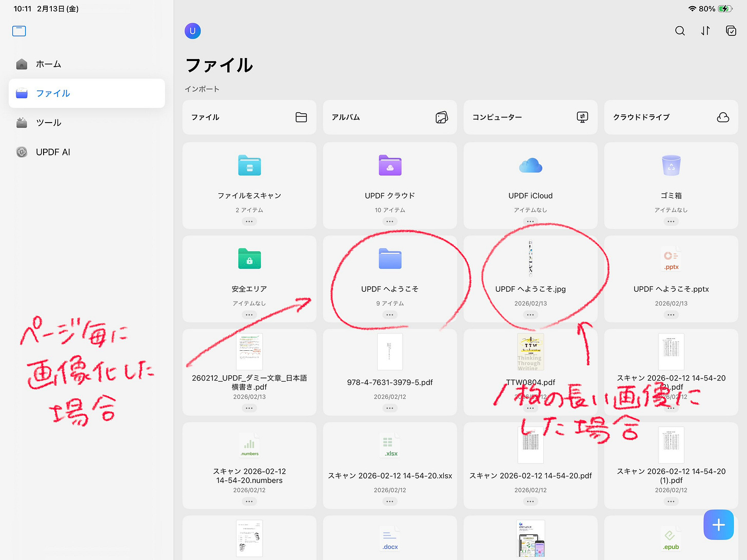Open the ファイル import card
This screenshot has height=560, width=747.
(x=249, y=117)
